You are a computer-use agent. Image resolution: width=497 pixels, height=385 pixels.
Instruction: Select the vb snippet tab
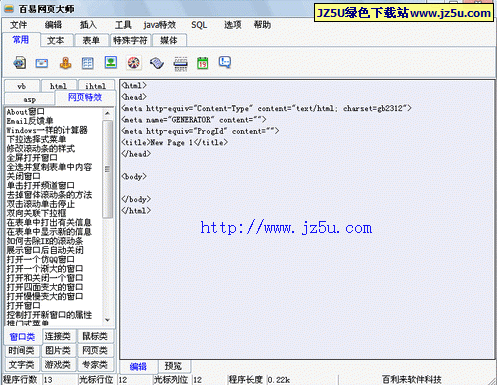pyautogui.click(x=22, y=86)
